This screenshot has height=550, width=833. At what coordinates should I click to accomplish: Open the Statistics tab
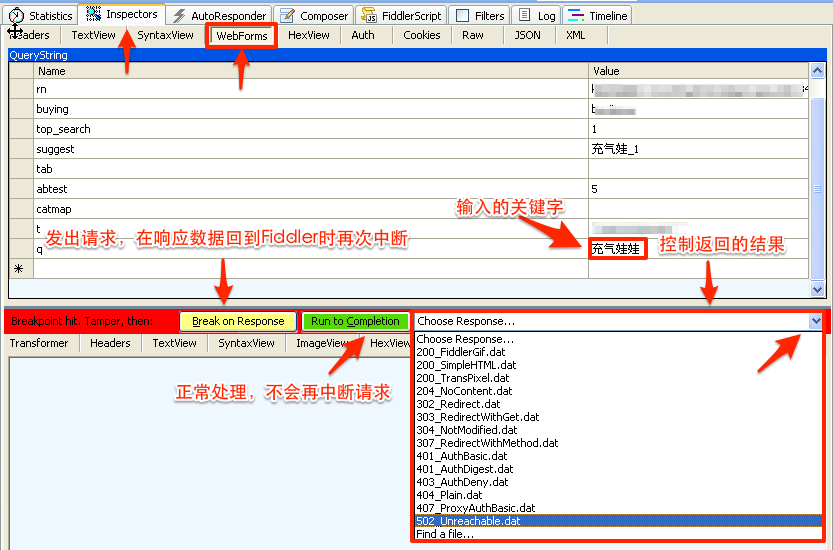[41, 15]
